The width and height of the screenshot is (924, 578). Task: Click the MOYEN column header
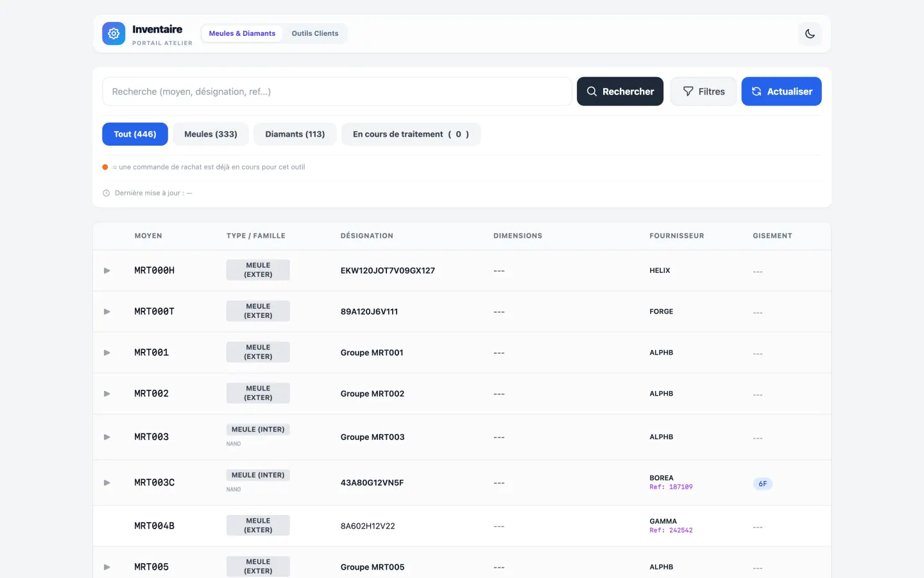(148, 236)
